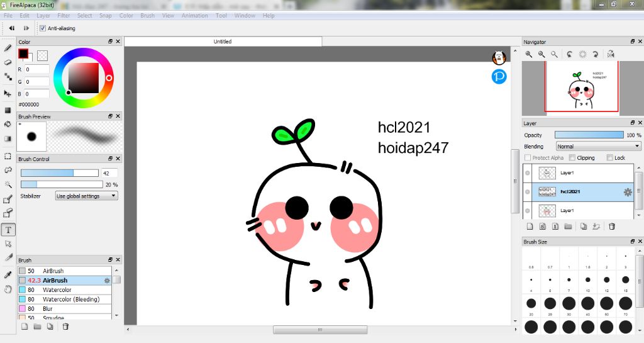Open 42.3 AirBrush settings gear

pos(107,281)
